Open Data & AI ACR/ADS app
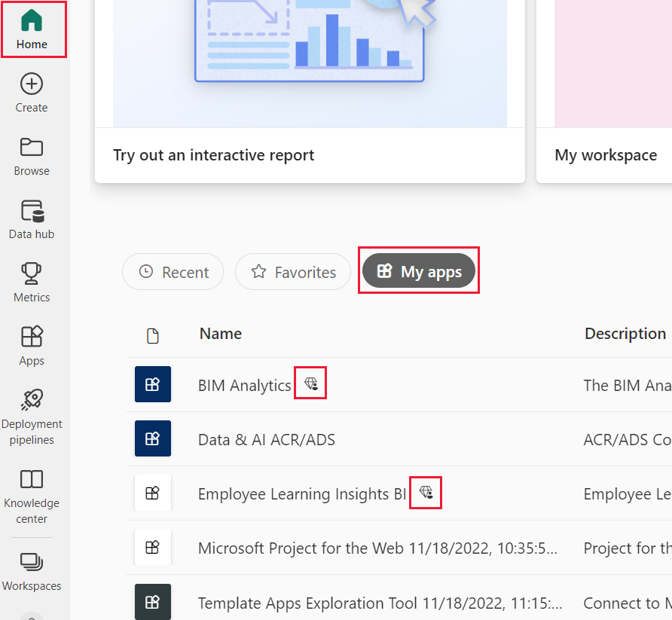Screen dimensions: 672x620 tap(266, 440)
